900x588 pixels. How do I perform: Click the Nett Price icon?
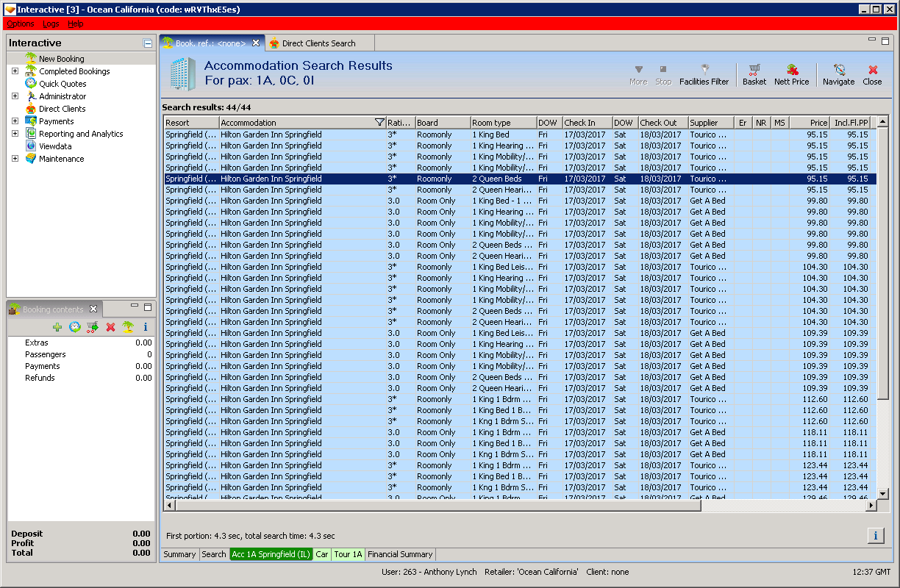click(791, 71)
